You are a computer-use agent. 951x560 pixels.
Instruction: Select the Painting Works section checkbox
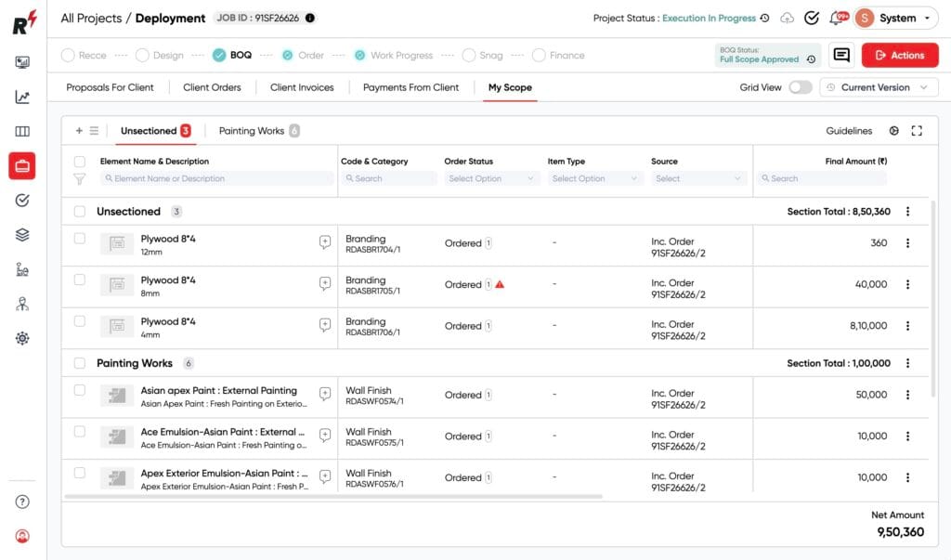point(79,362)
